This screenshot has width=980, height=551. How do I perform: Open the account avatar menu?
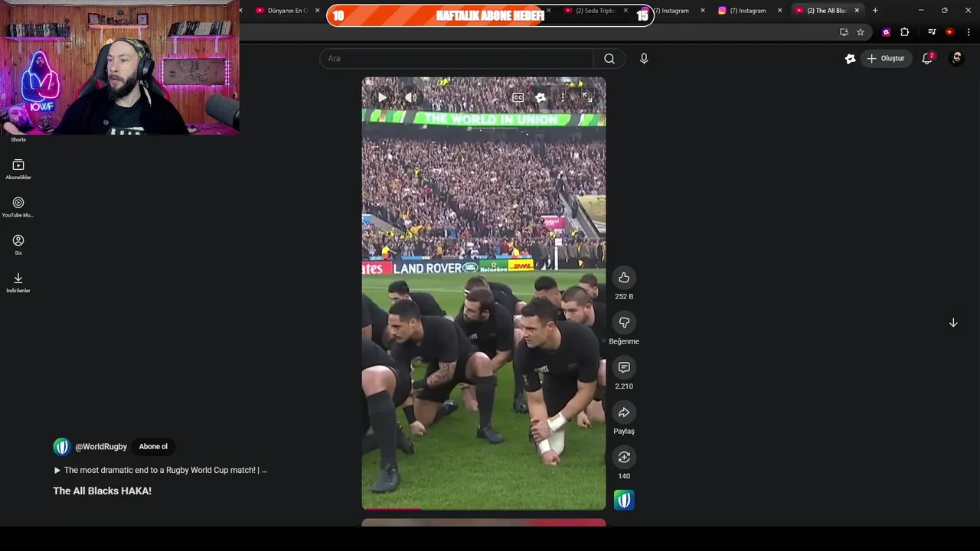click(x=956, y=58)
